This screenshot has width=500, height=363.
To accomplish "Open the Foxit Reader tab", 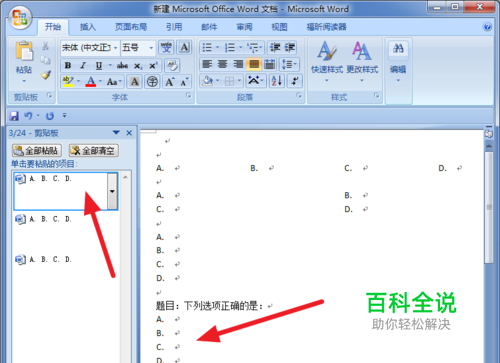I will pos(327,27).
